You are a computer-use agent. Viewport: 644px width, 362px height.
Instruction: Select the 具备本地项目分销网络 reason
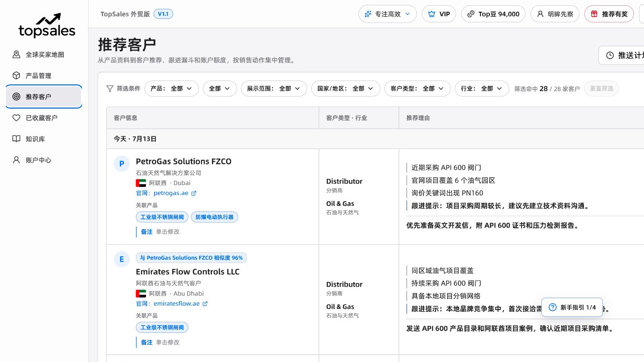(x=446, y=296)
